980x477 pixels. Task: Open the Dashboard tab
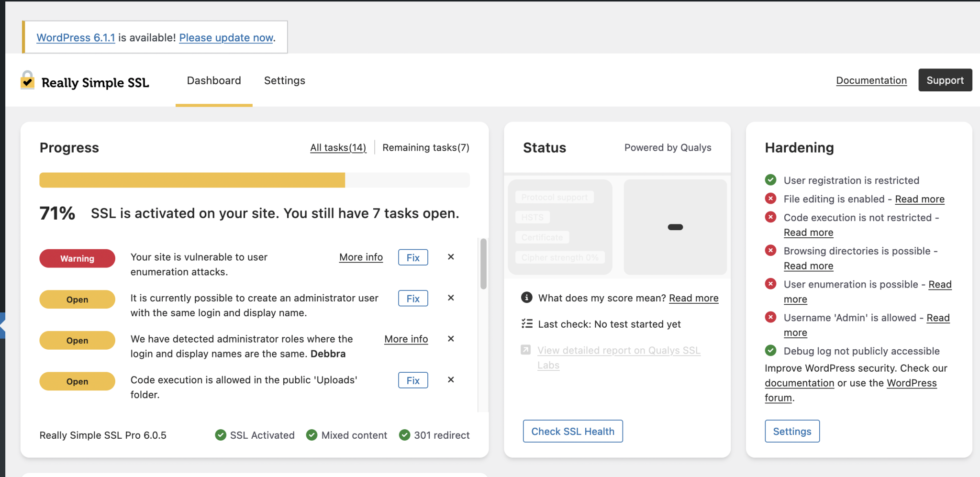coord(214,80)
